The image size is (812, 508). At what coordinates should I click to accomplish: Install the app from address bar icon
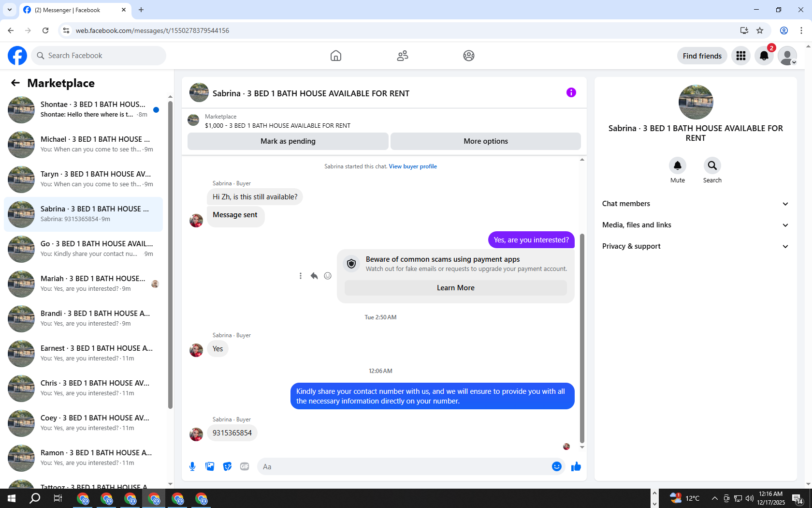744,30
